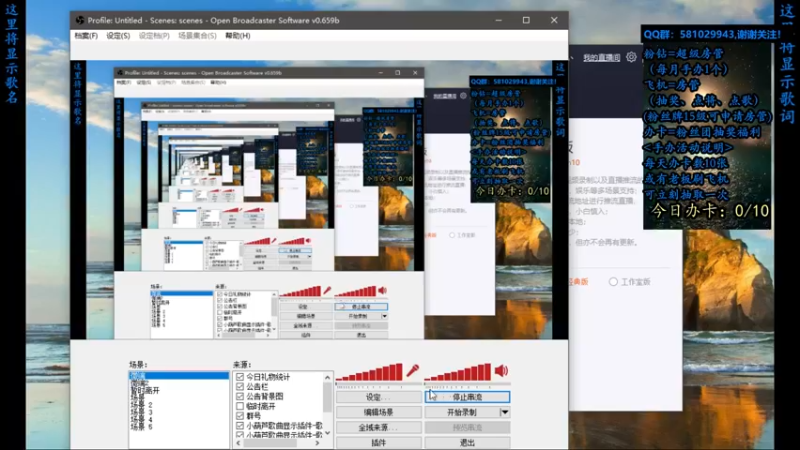
Task: Open the 设定档(P) menu
Action: point(154,36)
